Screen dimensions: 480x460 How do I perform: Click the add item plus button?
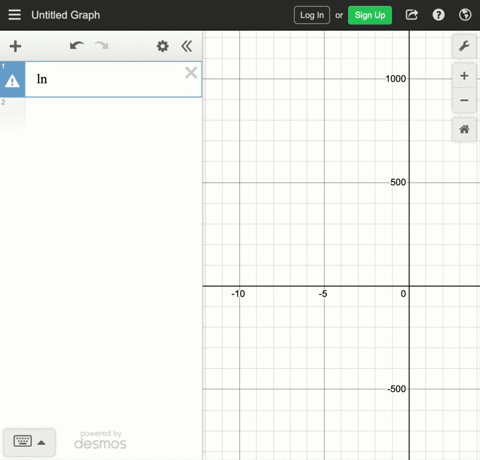[x=15, y=46]
